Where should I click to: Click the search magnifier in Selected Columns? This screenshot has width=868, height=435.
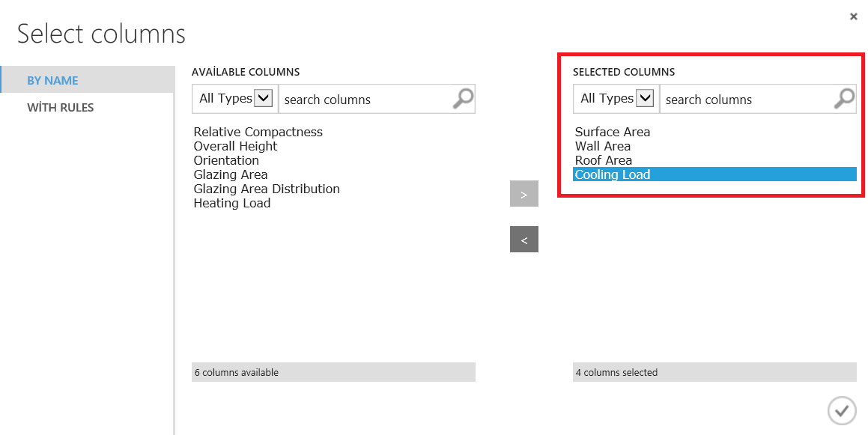(844, 99)
